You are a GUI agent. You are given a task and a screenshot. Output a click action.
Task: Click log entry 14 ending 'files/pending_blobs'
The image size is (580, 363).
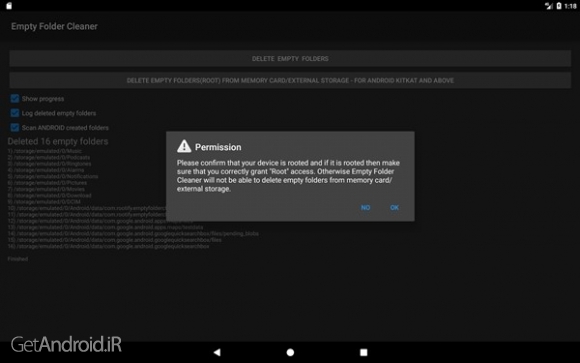coord(133,233)
